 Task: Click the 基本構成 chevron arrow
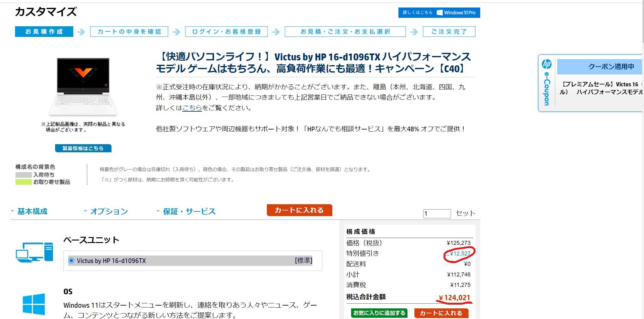coord(13,211)
